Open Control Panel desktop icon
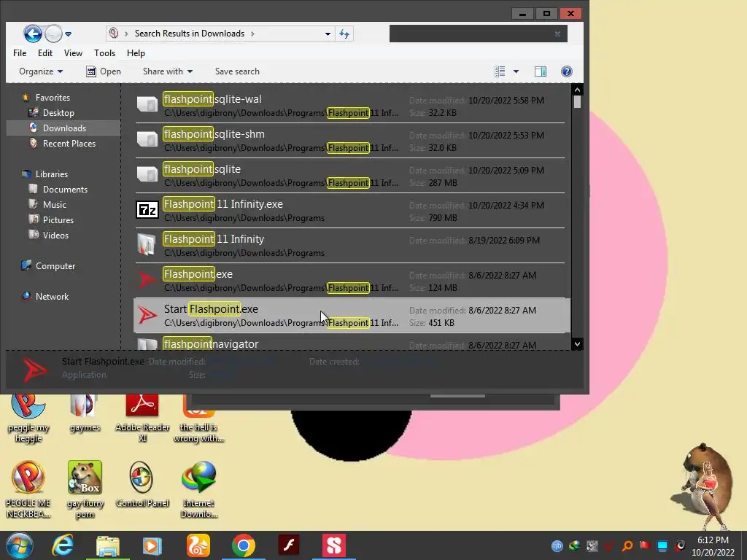This screenshot has width=747, height=560. coord(142,484)
